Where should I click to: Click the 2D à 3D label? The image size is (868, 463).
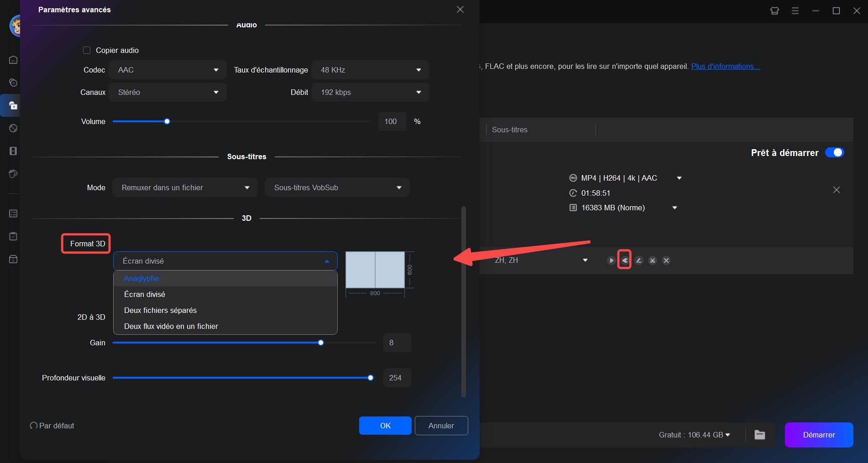[91, 317]
